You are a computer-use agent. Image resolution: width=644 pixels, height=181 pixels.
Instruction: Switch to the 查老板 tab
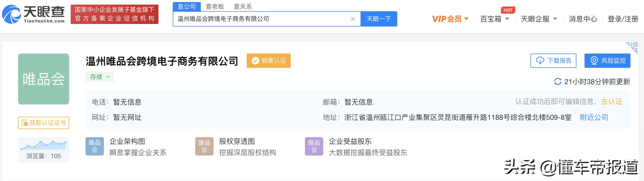215,7
